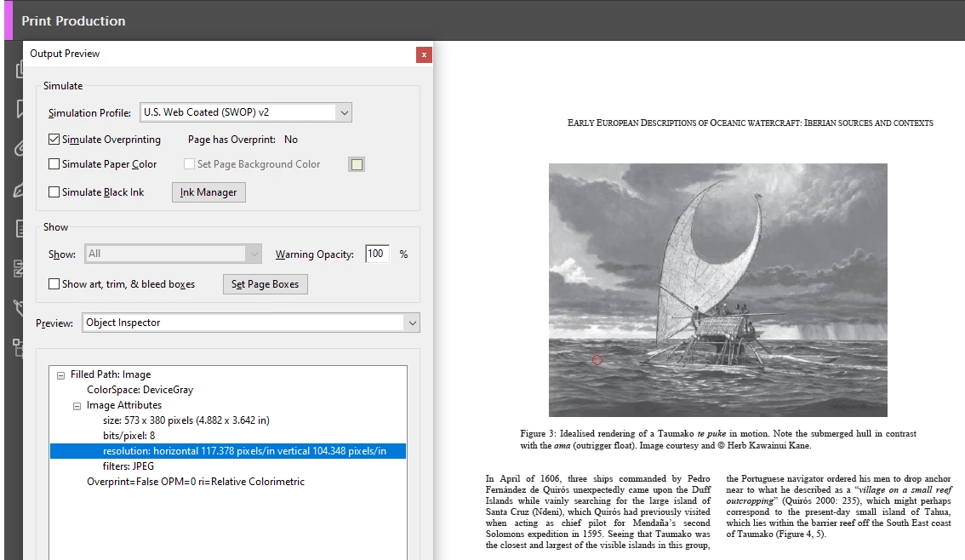Click the Figure 3 caption text
Screen dimensions: 965x560
point(718,439)
